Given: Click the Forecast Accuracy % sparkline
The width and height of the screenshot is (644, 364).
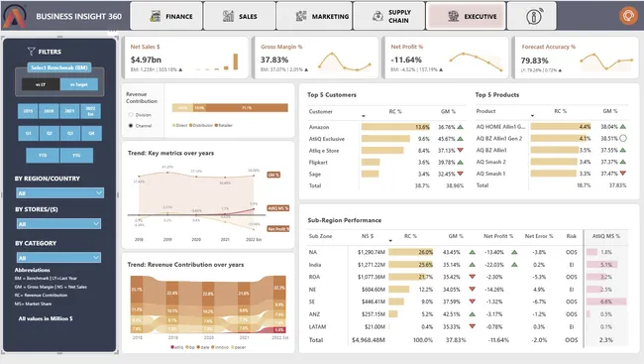Looking at the screenshot, I should 606,62.
